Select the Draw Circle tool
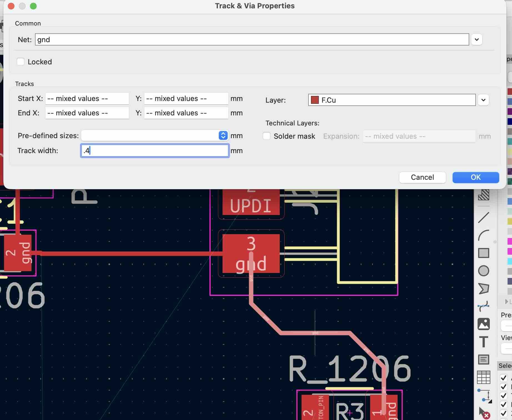The width and height of the screenshot is (512, 420). (x=483, y=271)
